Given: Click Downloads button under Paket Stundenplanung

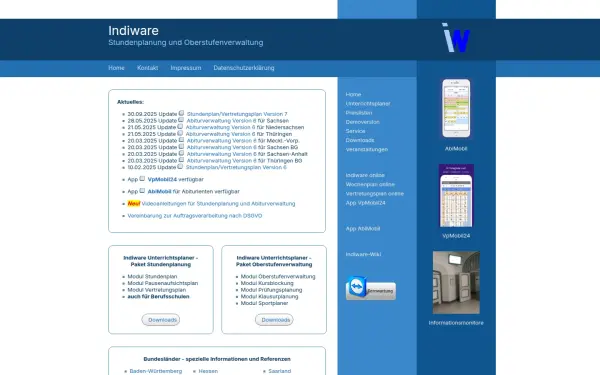Looking at the screenshot, I should (x=161, y=320).
